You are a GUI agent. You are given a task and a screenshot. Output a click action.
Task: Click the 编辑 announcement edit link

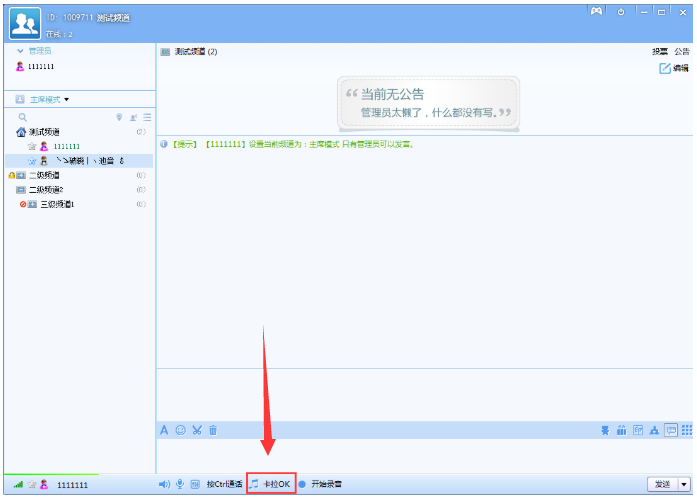tap(674, 68)
